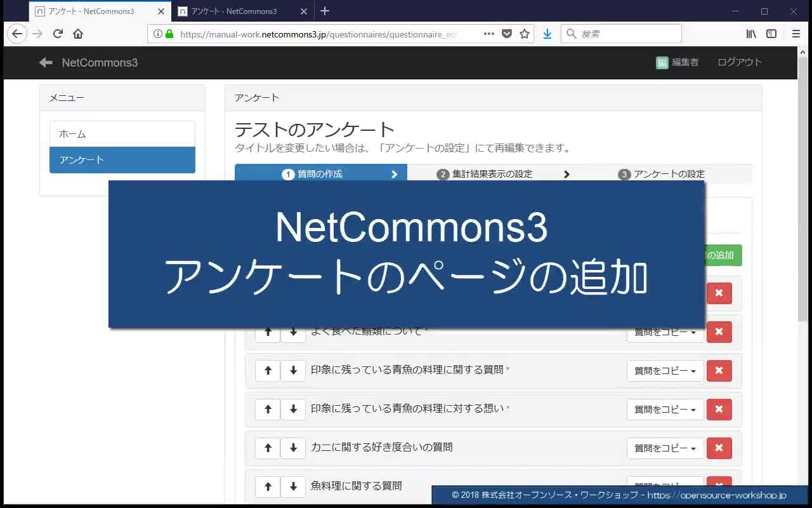Close the second アンケート - NetCommons3 tab

click(303, 11)
